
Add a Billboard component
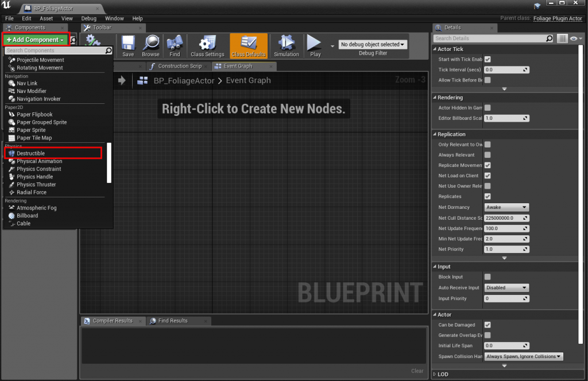point(28,216)
